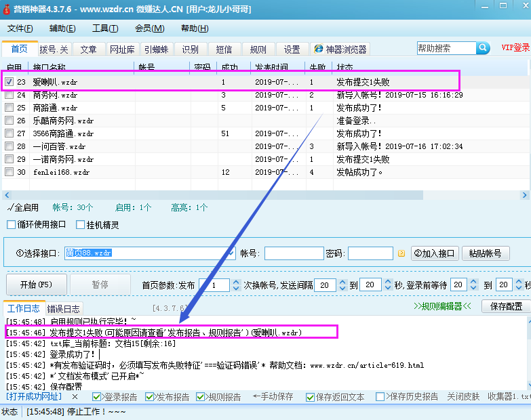Click the 密码 input field

370,253
